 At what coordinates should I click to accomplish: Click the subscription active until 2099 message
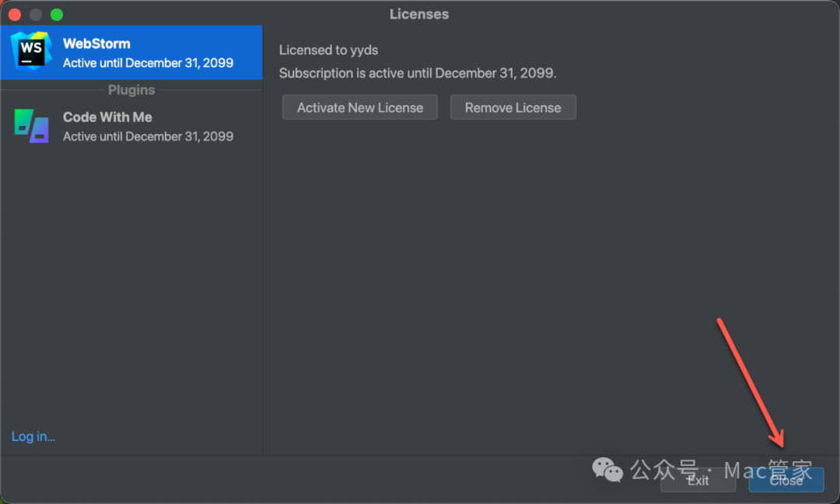point(418,73)
